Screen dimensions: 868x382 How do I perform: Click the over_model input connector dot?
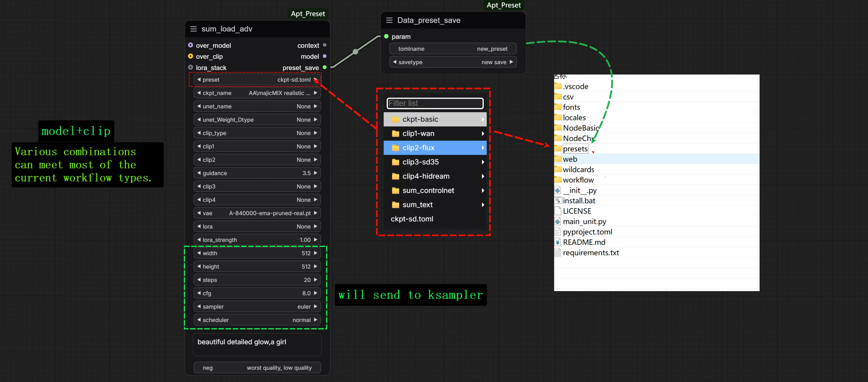(190, 45)
